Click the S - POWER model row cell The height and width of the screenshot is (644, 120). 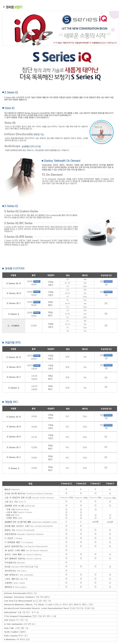(13, 325)
